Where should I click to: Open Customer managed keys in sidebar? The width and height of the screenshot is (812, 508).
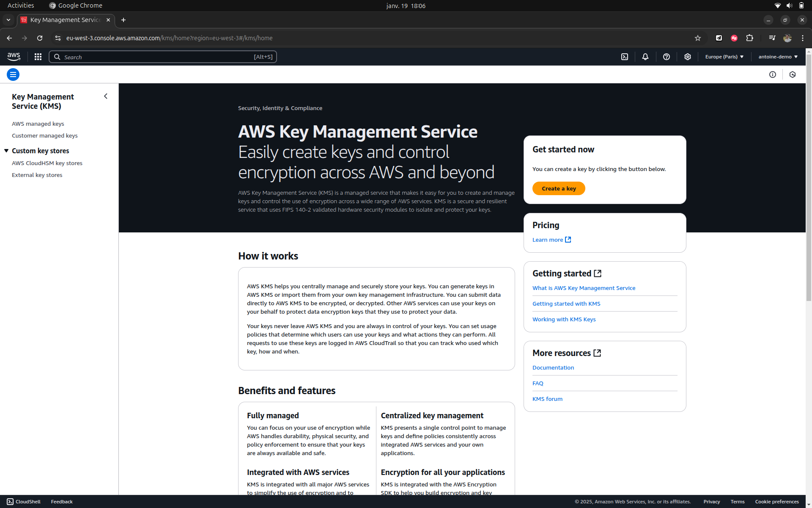tap(44, 135)
